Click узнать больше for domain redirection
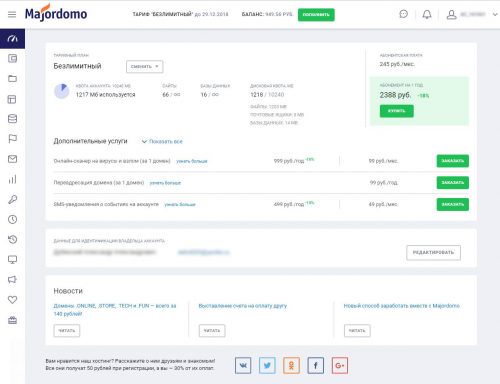This screenshot has height=384, width=500. 165,183
